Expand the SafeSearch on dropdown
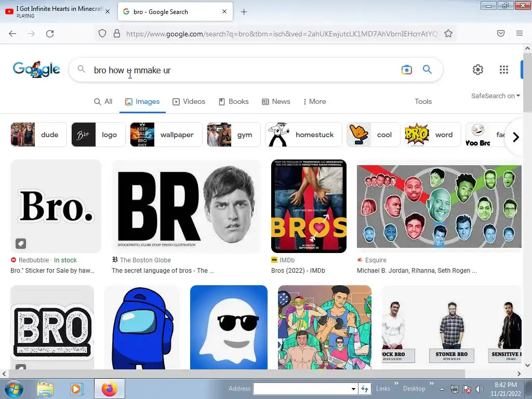The height and width of the screenshot is (399, 532). (495, 96)
